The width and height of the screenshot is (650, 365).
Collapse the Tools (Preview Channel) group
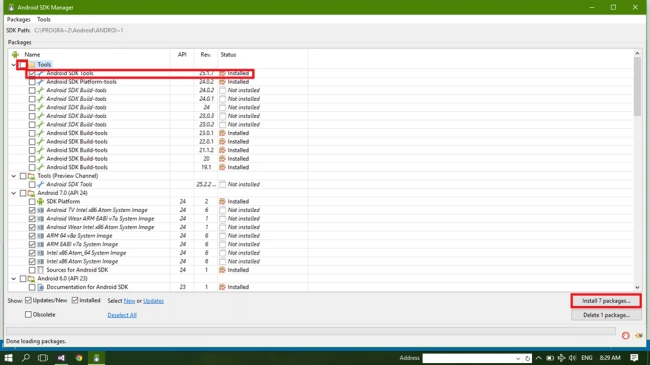13,176
